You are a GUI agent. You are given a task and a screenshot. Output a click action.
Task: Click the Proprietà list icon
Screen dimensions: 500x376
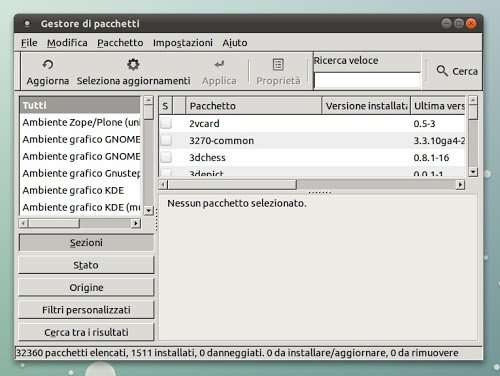click(x=278, y=64)
